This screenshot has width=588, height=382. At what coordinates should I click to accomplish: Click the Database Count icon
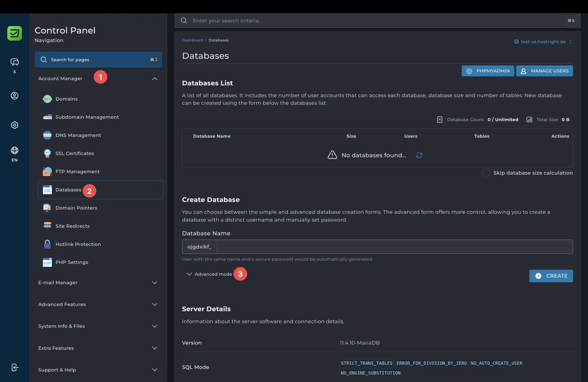point(440,119)
